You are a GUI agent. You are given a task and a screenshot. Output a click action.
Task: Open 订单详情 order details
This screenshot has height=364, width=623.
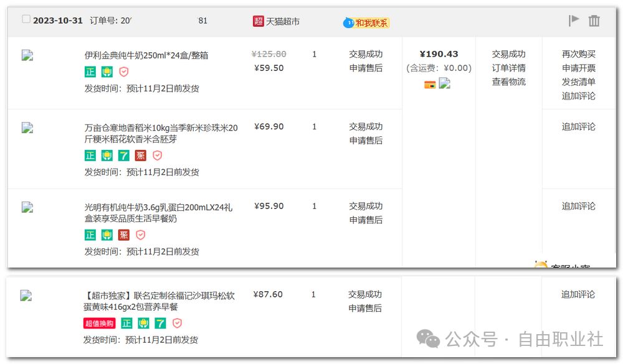pos(508,68)
